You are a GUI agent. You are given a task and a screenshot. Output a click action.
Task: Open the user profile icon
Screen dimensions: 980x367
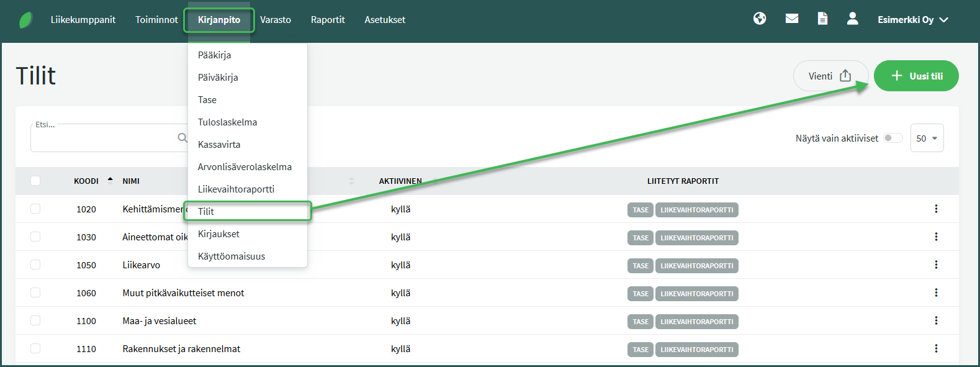tap(853, 19)
